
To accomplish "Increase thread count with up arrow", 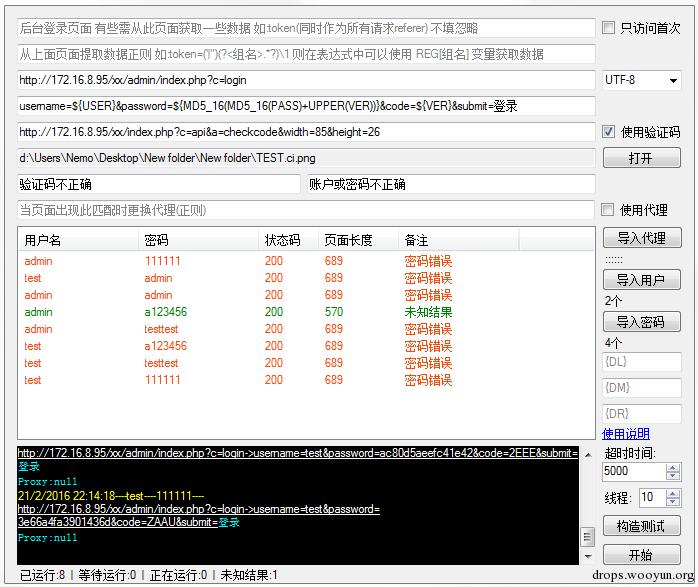I will pyautogui.click(x=673, y=494).
